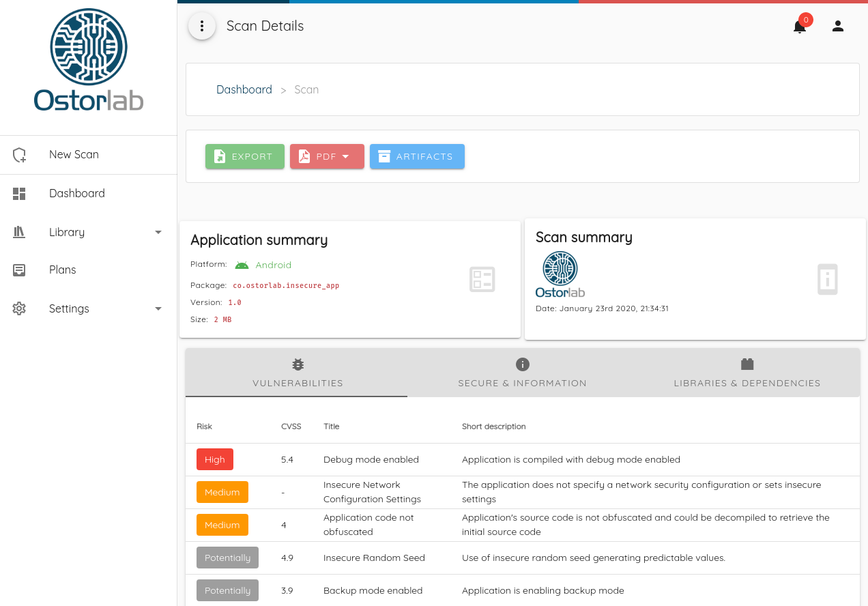Click the info icon above Secure & Information
Viewport: 868px width, 606px height.
click(x=523, y=364)
